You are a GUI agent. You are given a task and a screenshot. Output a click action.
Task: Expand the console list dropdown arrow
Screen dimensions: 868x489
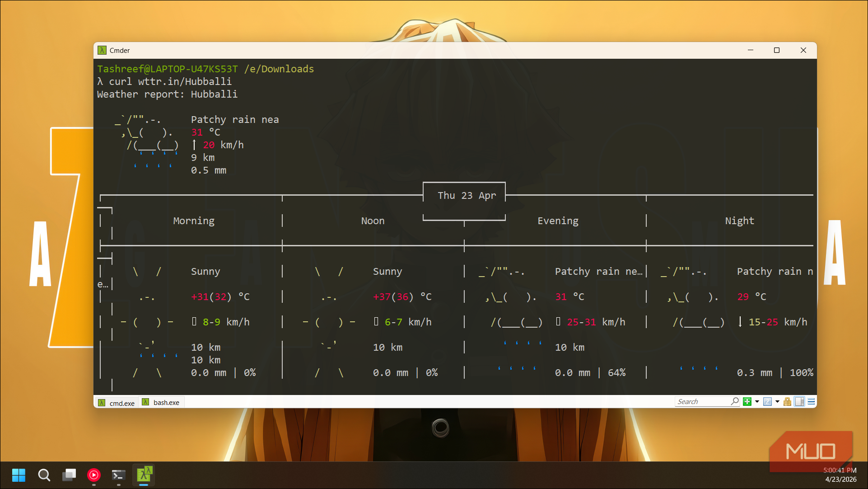click(777, 402)
